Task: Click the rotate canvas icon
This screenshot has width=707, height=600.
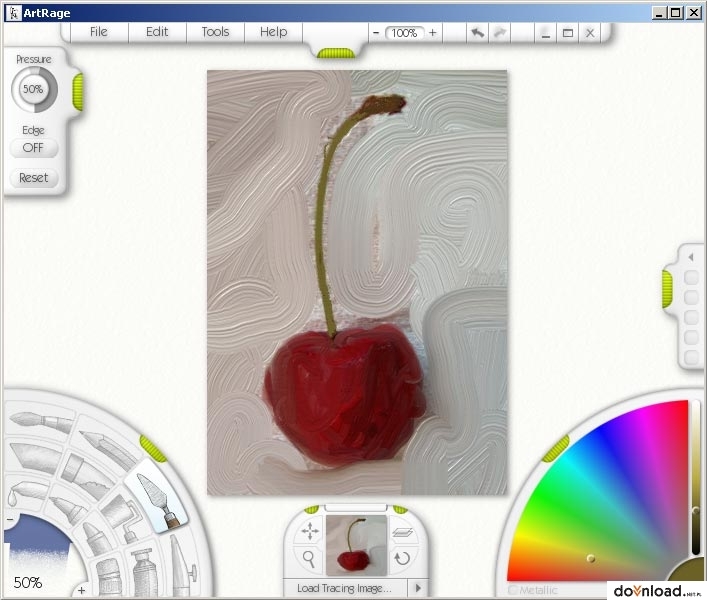Action: 402,559
